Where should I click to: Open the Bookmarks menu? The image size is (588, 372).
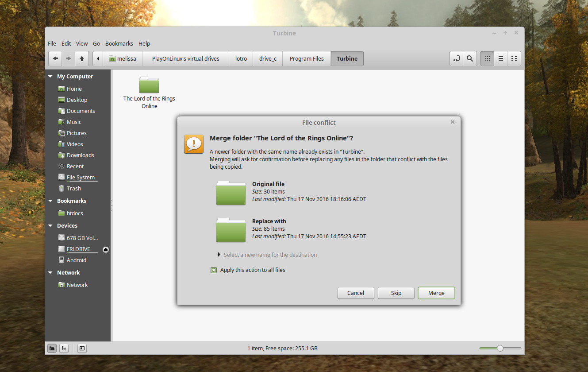click(x=119, y=43)
